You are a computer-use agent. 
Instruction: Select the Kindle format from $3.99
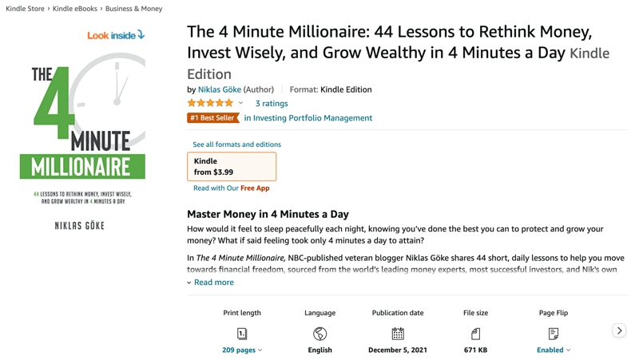click(232, 166)
